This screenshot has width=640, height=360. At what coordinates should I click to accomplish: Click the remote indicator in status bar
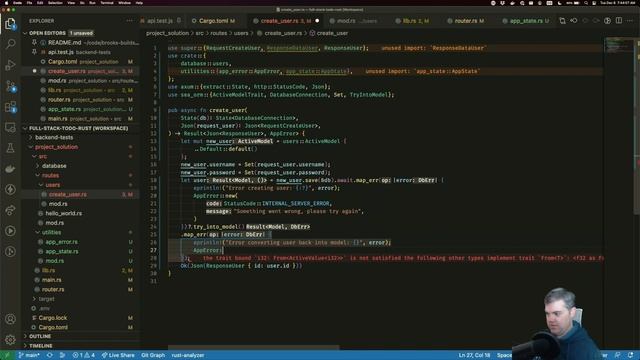tap(6, 355)
